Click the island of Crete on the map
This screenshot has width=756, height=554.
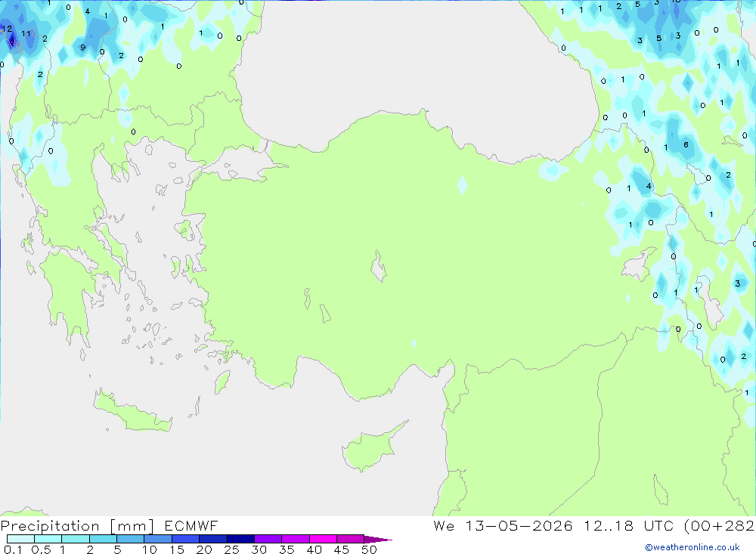point(131,411)
